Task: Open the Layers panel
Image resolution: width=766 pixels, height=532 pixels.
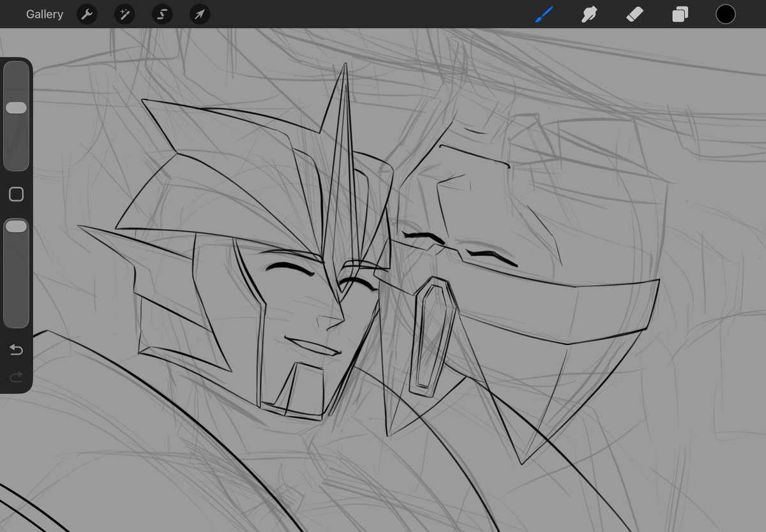Action: click(680, 14)
